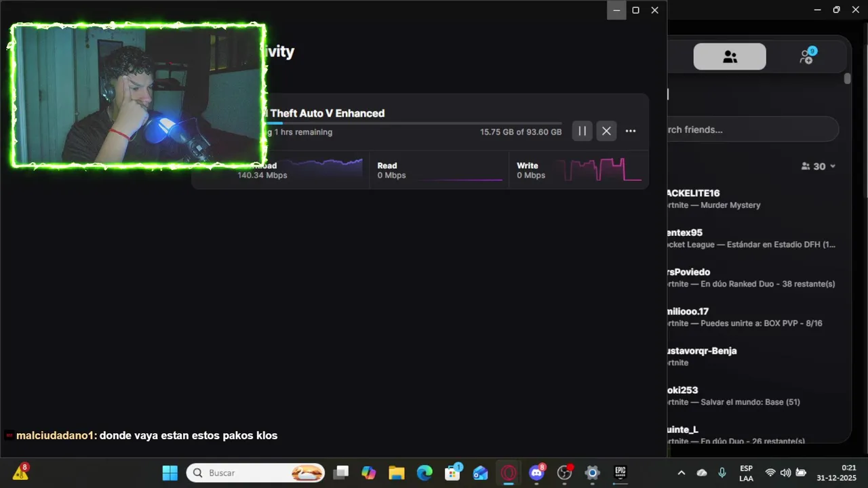Click the Write speed graph
Screen dimensions: 868x488
click(599, 169)
